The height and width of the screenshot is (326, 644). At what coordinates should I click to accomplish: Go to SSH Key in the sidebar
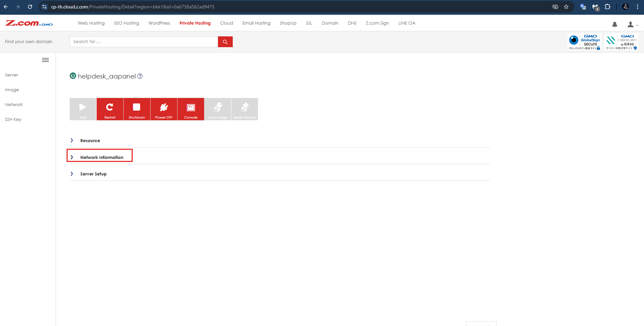coord(13,120)
